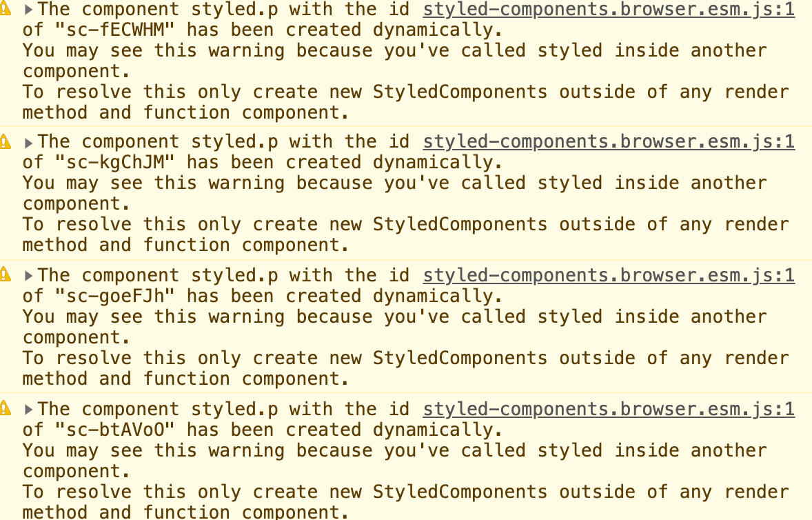Select the text "sc-goeFJh"
The image size is (812, 520).
point(115,297)
